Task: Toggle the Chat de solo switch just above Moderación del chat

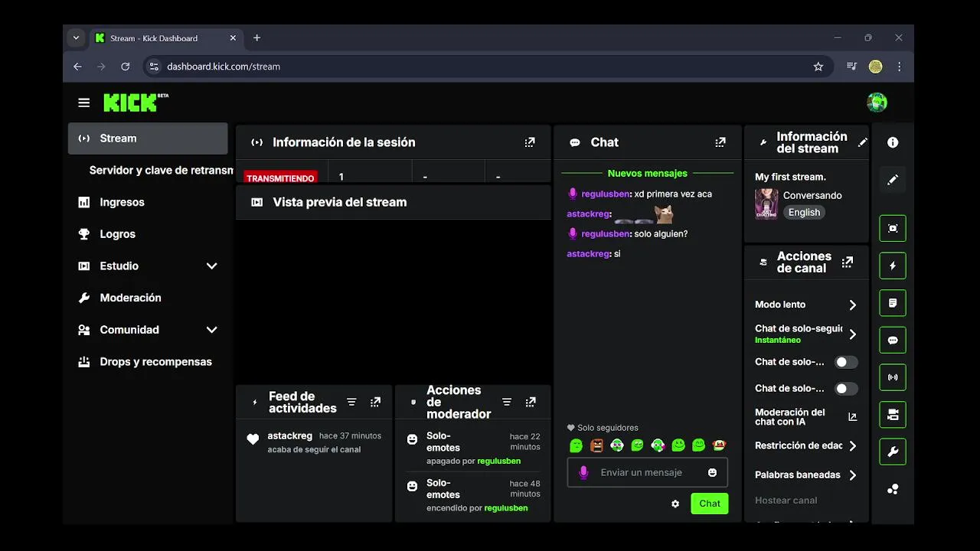Action: pyautogui.click(x=846, y=389)
